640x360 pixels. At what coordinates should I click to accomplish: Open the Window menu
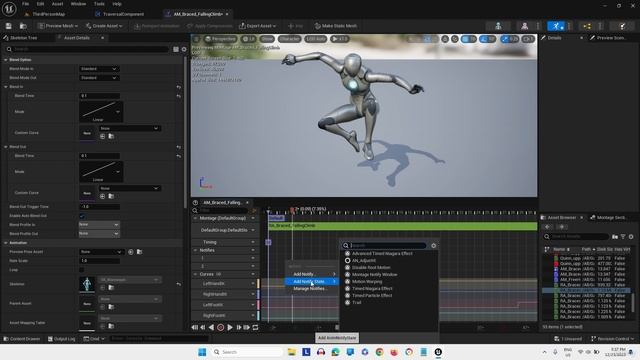click(x=78, y=4)
